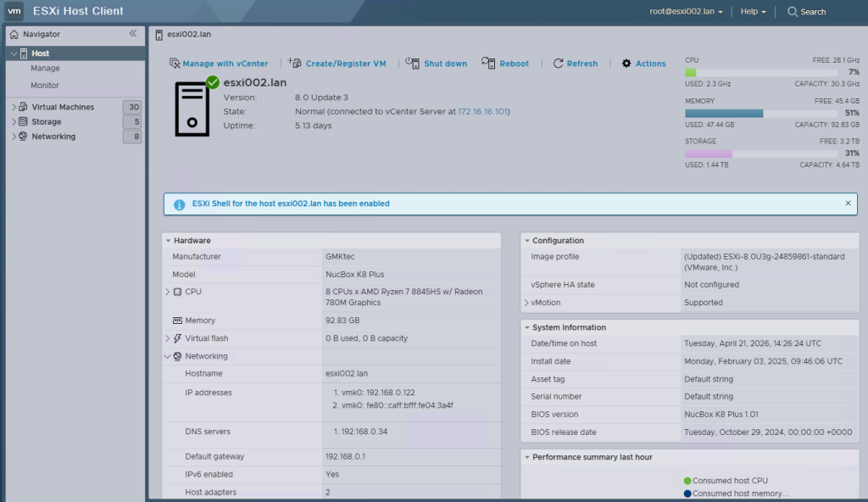Open Manage under Host
Image resolution: width=868 pixels, height=502 pixels.
[x=45, y=68]
